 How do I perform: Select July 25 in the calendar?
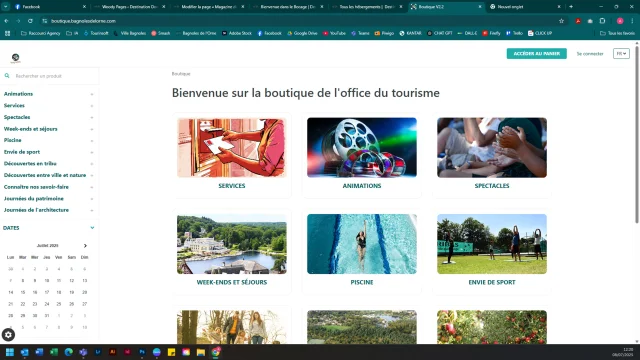pyautogui.click(x=59, y=304)
